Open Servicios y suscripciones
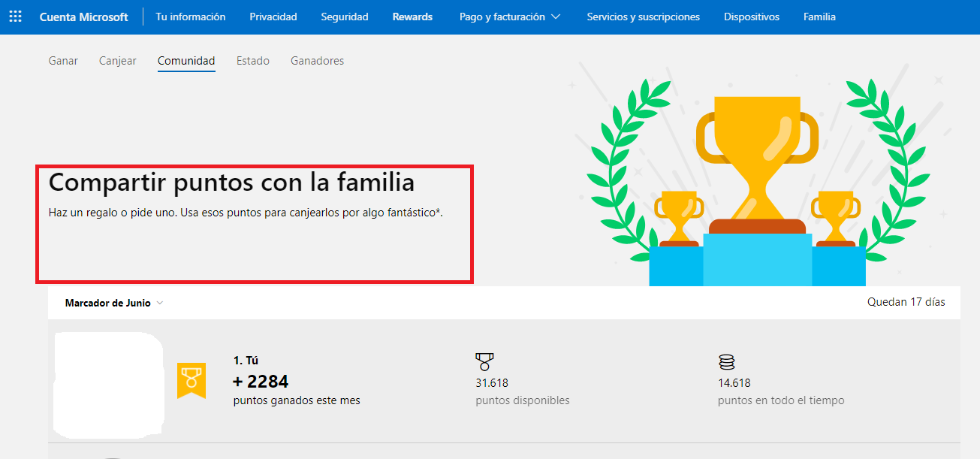980x459 pixels. (644, 17)
